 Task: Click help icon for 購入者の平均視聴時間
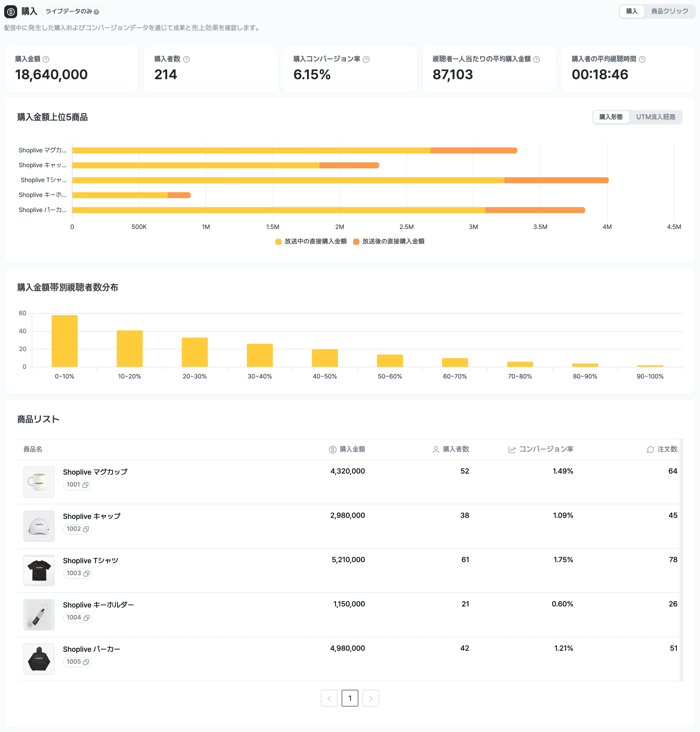(642, 59)
